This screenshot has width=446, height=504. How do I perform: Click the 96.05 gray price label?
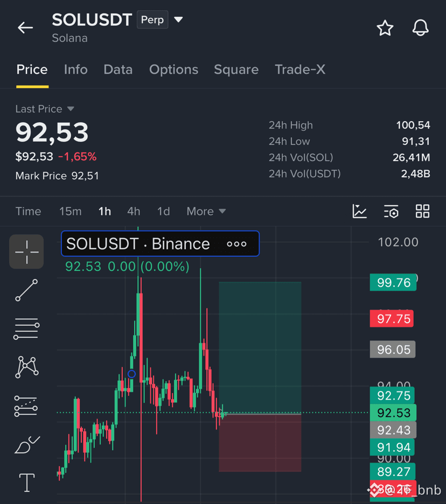(x=393, y=349)
